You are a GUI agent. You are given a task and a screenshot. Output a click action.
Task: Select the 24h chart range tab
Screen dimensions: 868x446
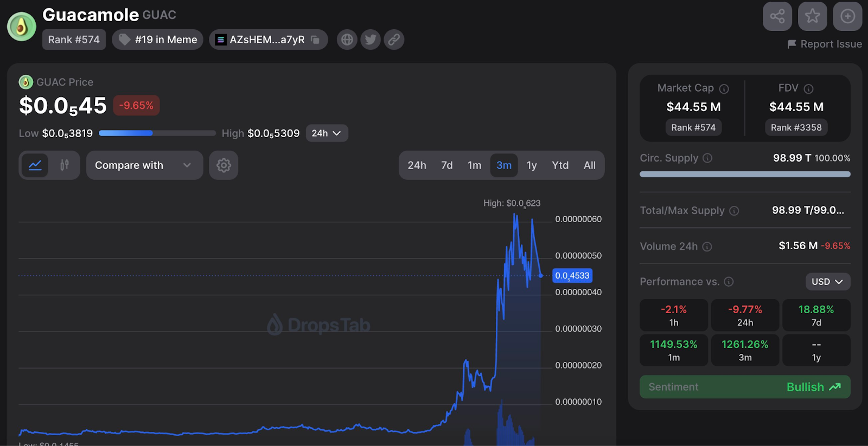point(417,165)
